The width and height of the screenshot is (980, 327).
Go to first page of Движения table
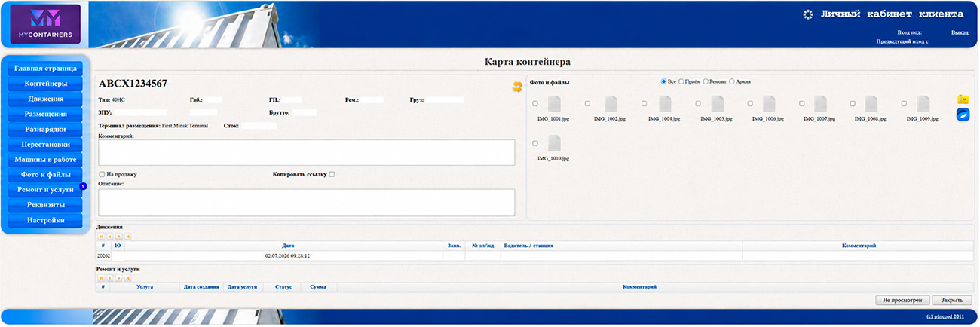[102, 237]
